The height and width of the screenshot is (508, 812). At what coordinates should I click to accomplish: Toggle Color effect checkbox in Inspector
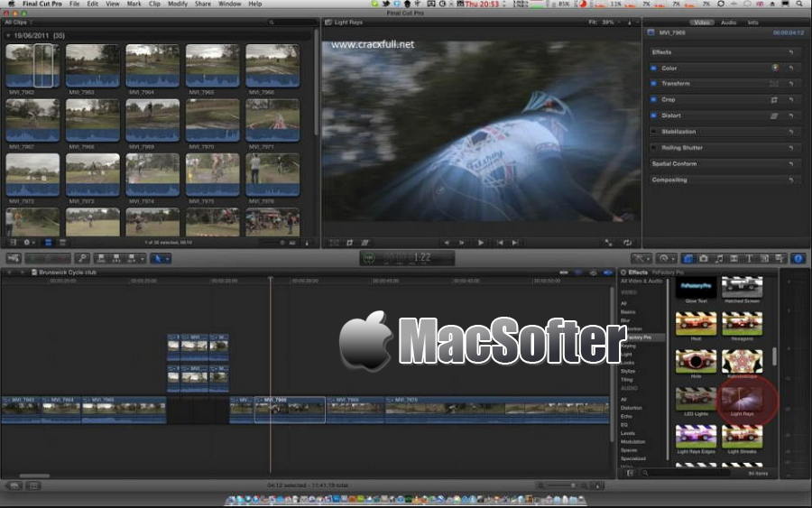653,68
